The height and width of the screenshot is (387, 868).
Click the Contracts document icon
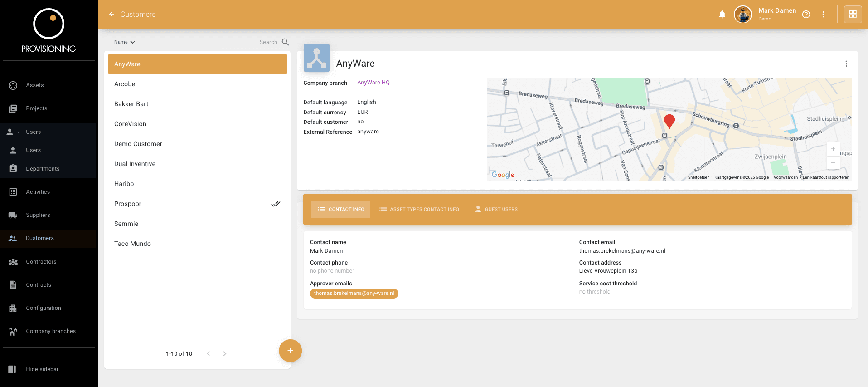click(x=13, y=285)
